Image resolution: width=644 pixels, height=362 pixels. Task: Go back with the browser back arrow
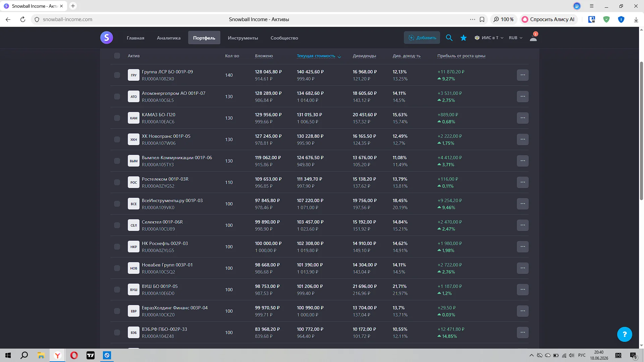8,19
